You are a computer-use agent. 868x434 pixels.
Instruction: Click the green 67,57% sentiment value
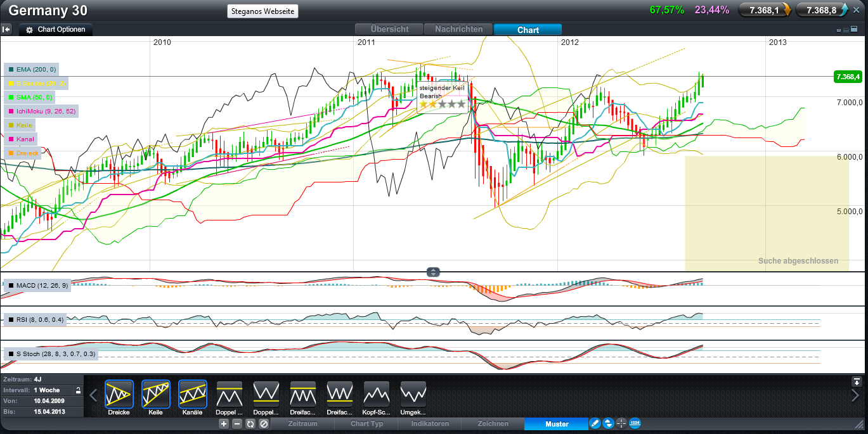pyautogui.click(x=667, y=10)
